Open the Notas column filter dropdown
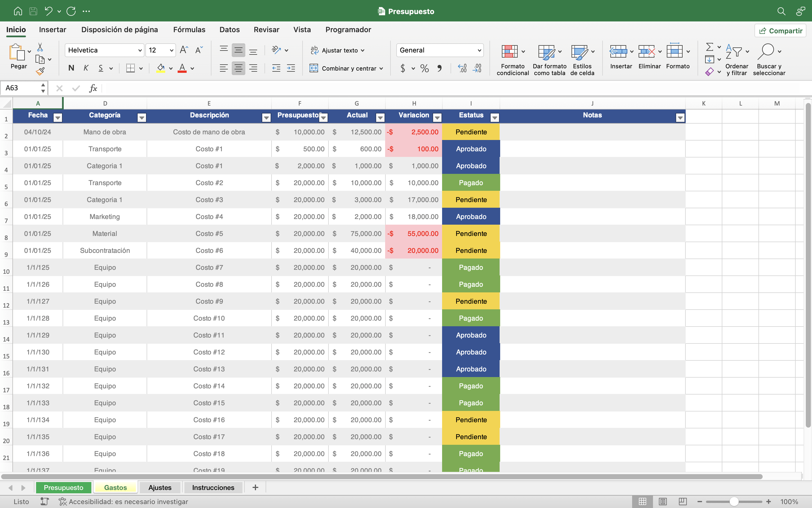This screenshot has width=812, height=508. coord(680,118)
